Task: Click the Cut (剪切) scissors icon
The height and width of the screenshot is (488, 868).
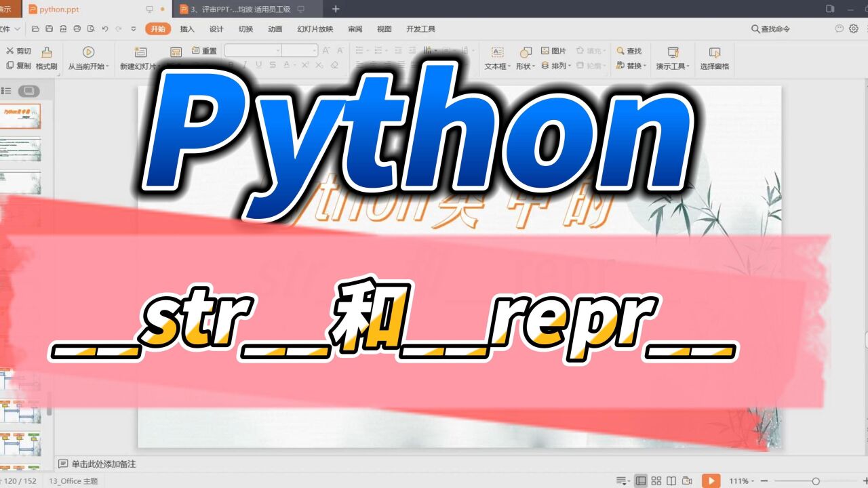Action: point(11,52)
